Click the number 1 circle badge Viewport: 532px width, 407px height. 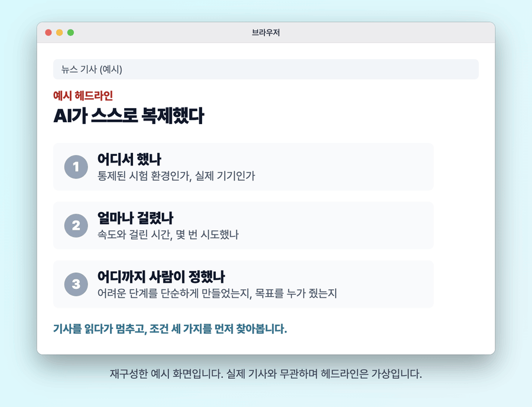pos(76,167)
